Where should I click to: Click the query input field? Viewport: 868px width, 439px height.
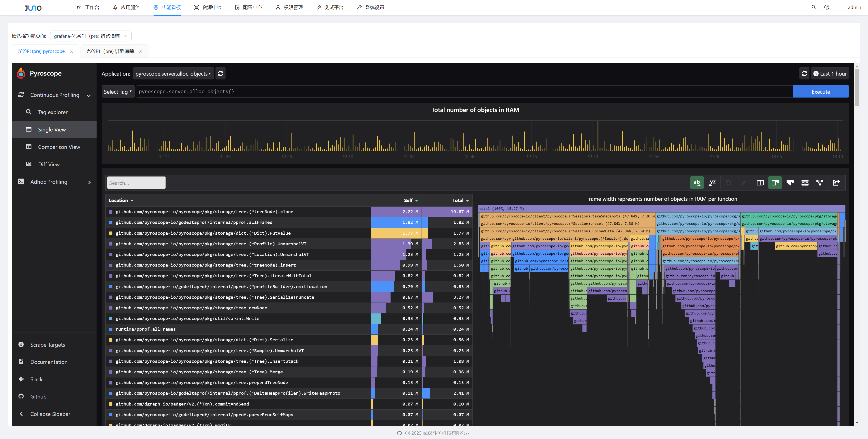pyautogui.click(x=464, y=91)
